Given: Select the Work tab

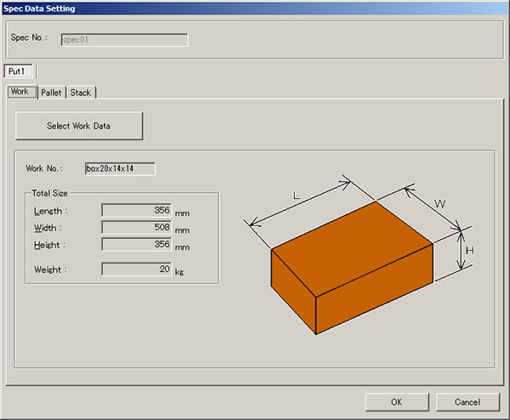Looking at the screenshot, I should (20, 91).
